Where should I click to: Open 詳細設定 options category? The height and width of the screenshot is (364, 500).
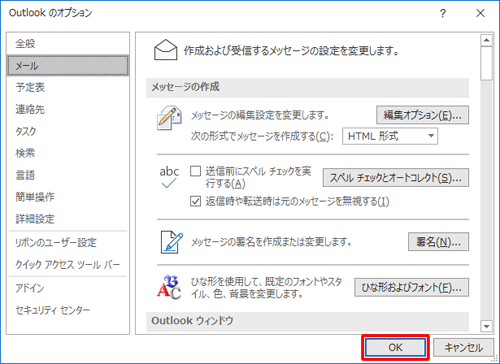(x=68, y=219)
